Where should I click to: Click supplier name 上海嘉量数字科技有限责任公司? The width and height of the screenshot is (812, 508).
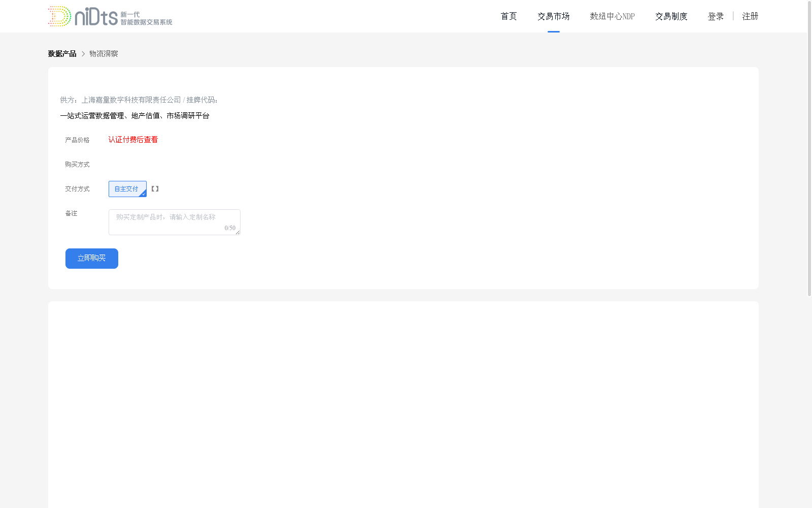pyautogui.click(x=131, y=100)
